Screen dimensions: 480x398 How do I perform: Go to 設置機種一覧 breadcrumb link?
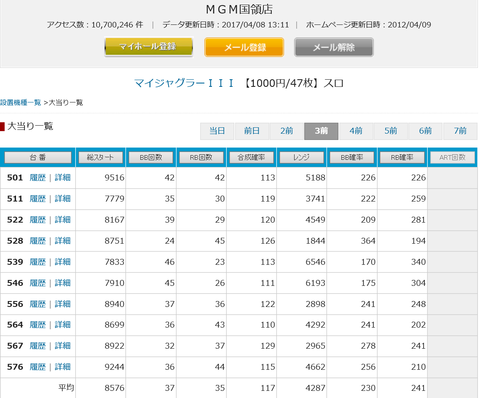(x=20, y=102)
